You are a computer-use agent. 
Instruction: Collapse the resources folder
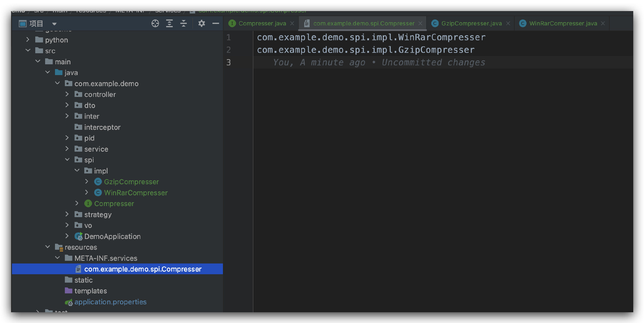point(48,247)
